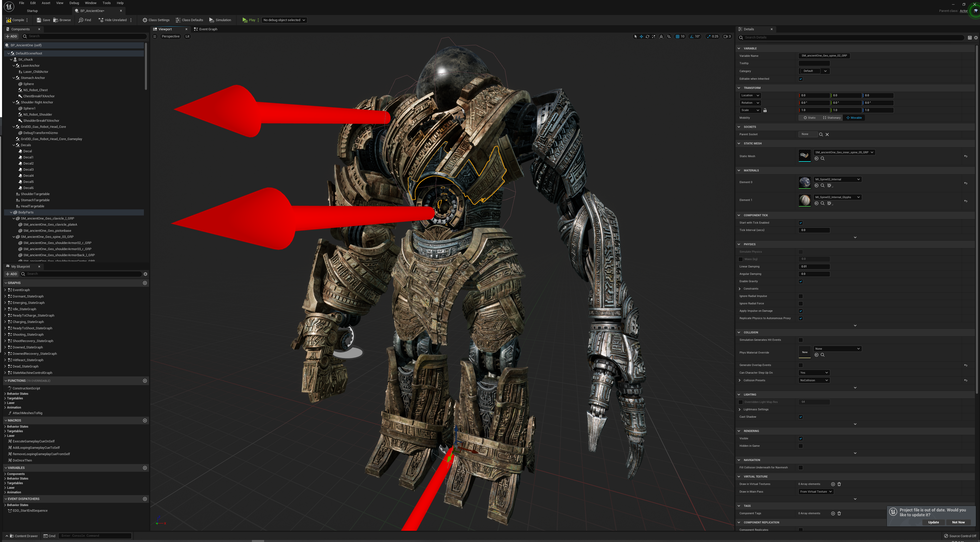Click Update in the project notification
This screenshot has height=542, width=980.
point(933,522)
